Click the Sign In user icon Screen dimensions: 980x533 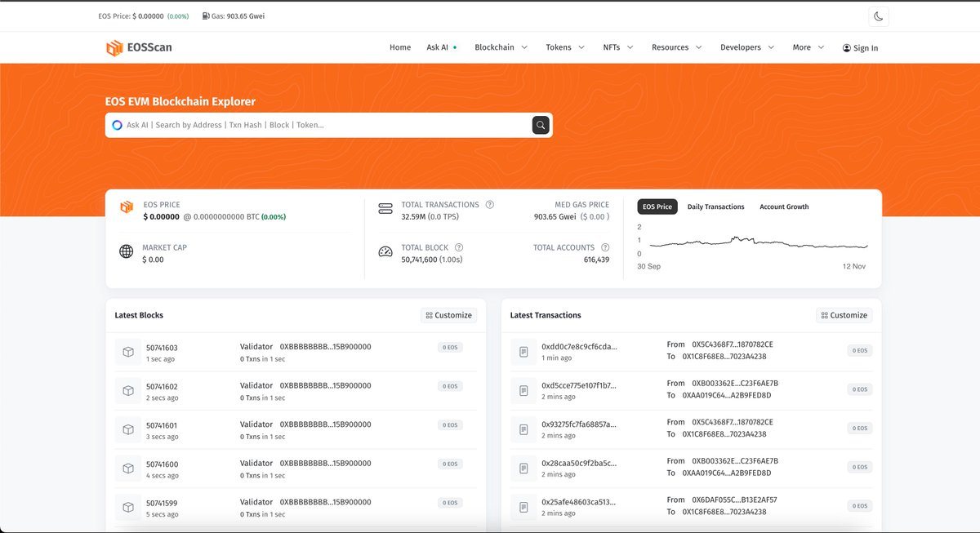point(846,48)
